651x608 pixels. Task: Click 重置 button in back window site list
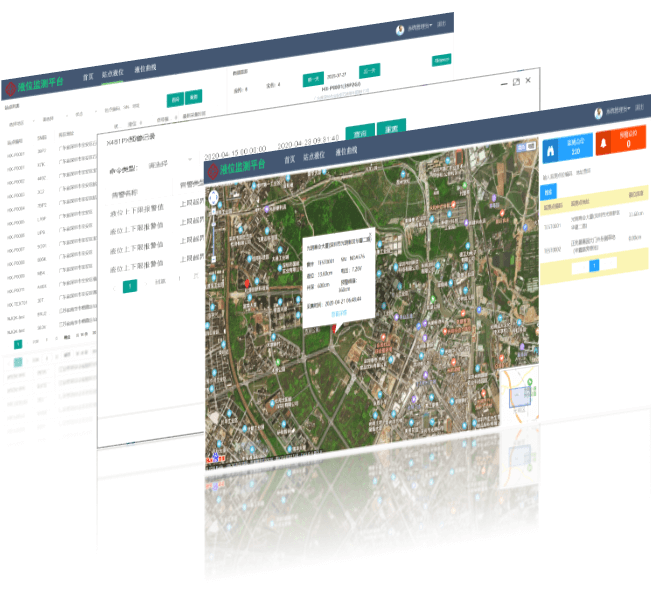[x=193, y=97]
